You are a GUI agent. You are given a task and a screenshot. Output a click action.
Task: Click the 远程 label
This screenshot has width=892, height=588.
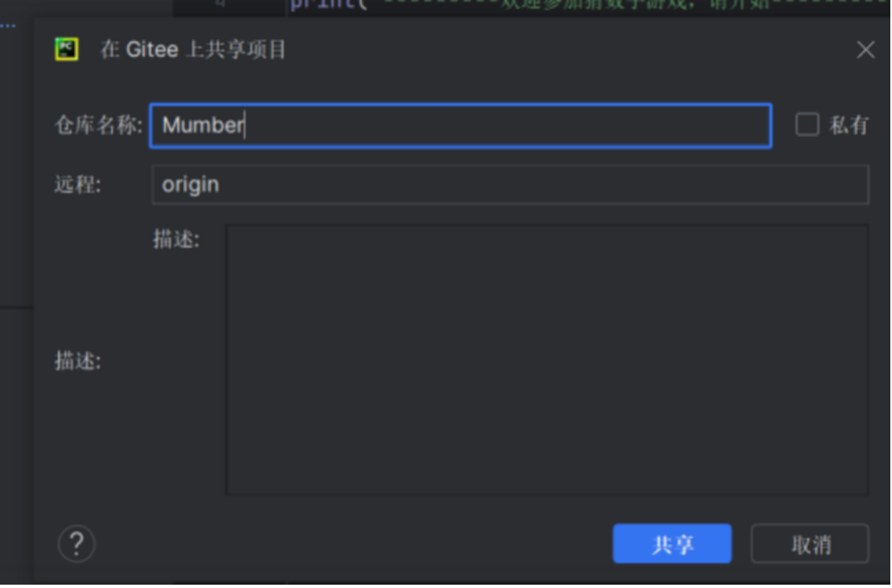pyautogui.click(x=77, y=185)
